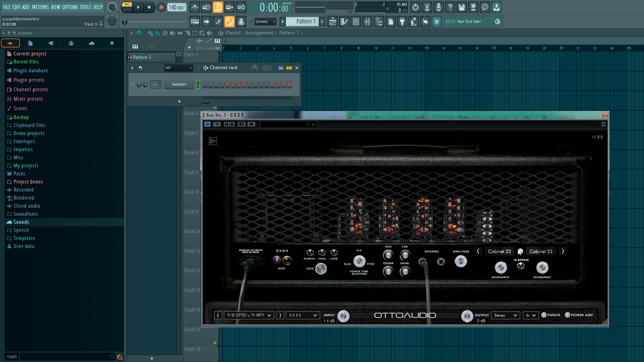Start playback with the Play button
The width and height of the screenshot is (644, 362).
click(x=138, y=7)
